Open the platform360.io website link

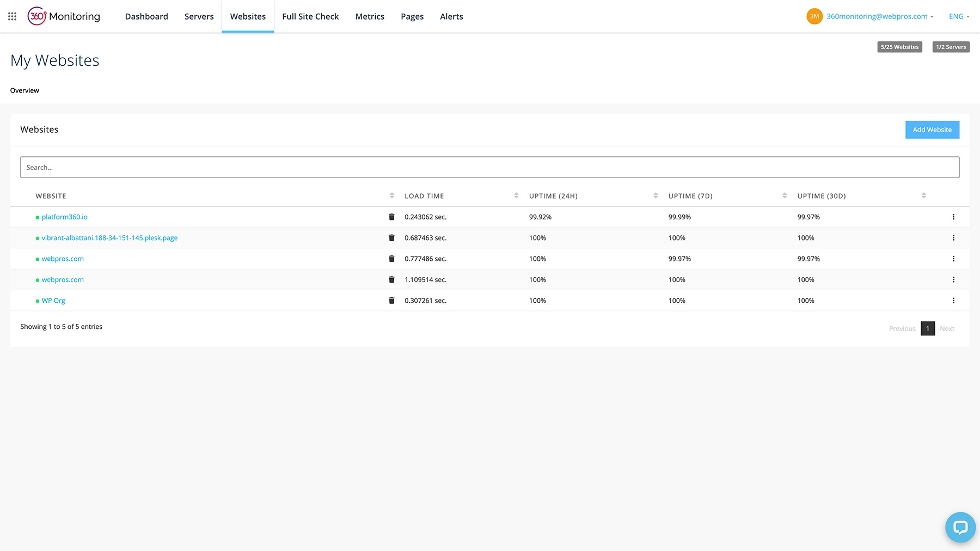pos(64,217)
